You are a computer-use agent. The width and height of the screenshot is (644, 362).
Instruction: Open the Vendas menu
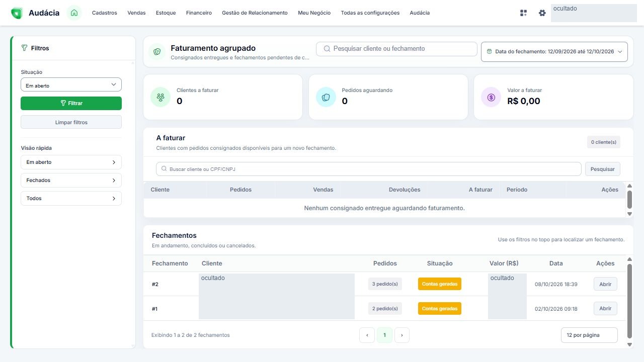pos(136,13)
